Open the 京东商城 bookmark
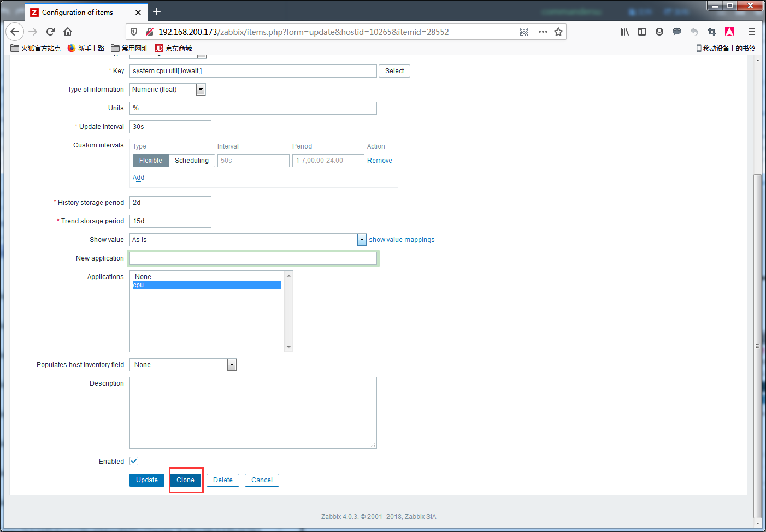Viewport: 766px width, 532px height. tap(173, 48)
